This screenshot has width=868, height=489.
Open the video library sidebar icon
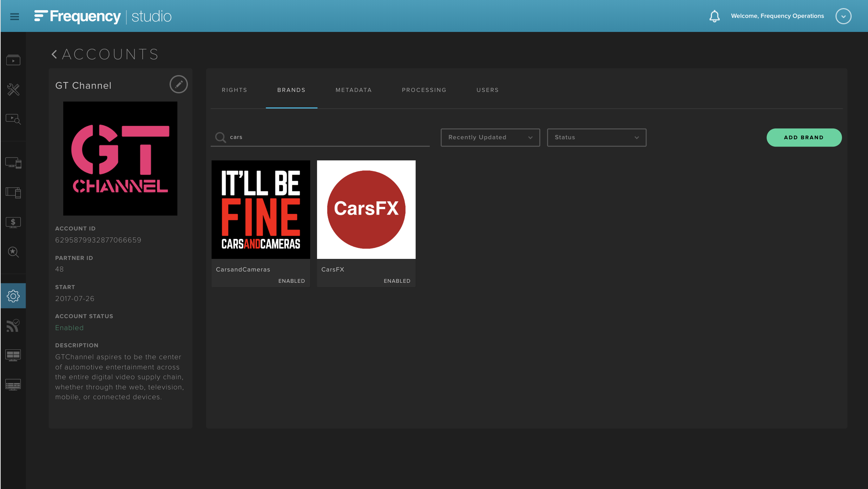[x=13, y=60]
